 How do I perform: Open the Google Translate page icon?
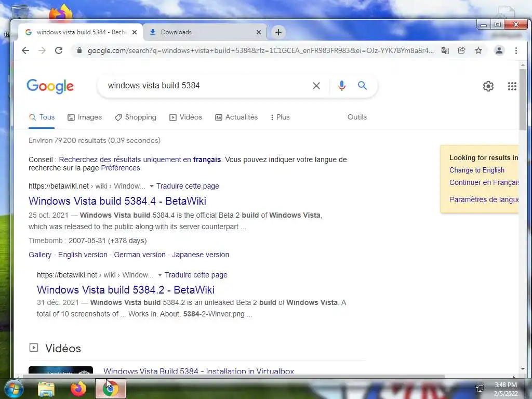click(445, 50)
